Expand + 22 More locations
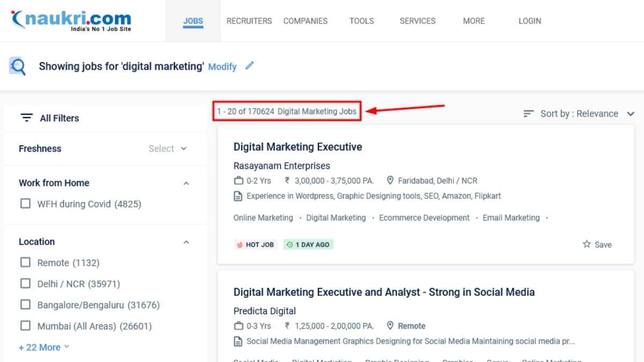 click(x=44, y=348)
